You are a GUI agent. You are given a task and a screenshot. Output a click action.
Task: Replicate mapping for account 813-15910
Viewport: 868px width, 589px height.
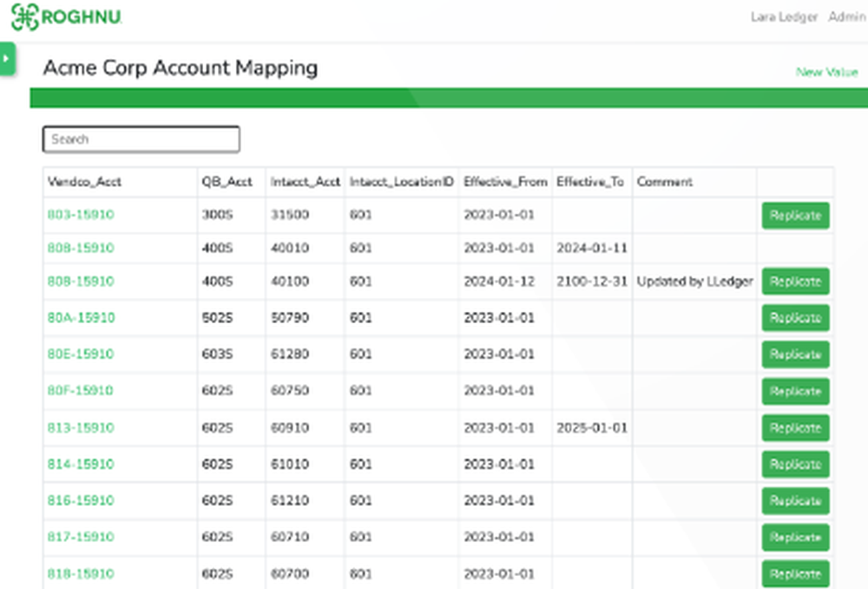(795, 427)
